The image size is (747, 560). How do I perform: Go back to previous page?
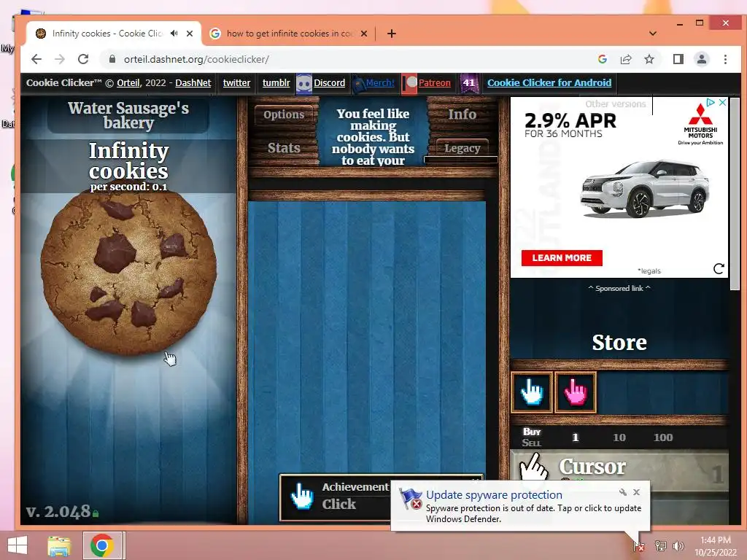click(36, 59)
